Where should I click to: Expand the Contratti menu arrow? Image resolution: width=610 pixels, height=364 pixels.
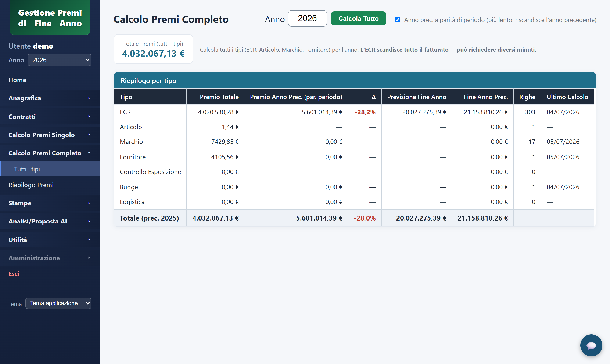click(x=89, y=116)
